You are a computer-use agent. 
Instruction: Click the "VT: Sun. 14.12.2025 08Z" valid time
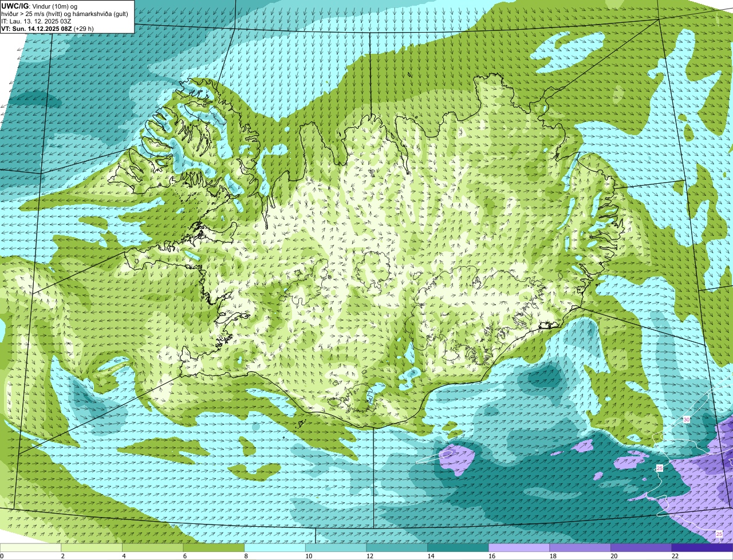(36, 29)
